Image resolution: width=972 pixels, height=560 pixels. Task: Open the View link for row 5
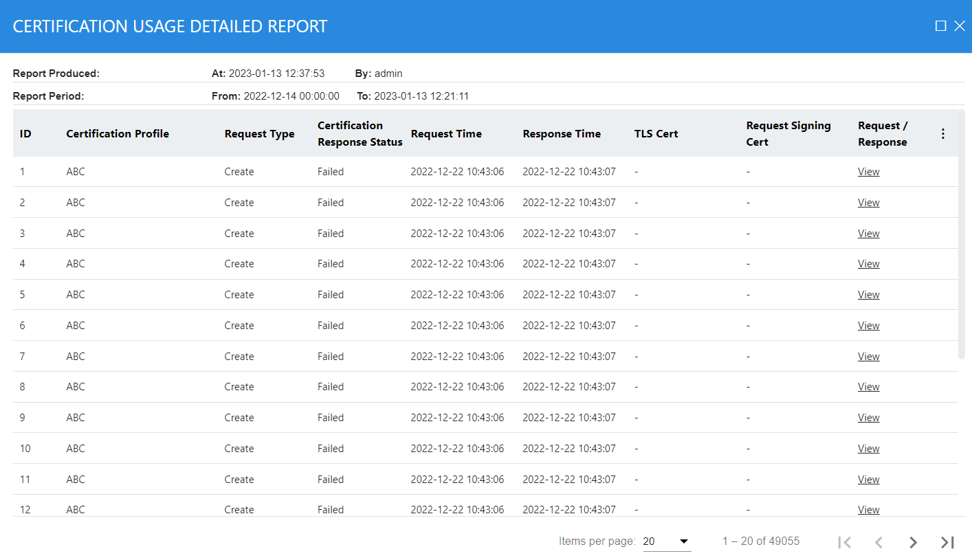tap(868, 295)
